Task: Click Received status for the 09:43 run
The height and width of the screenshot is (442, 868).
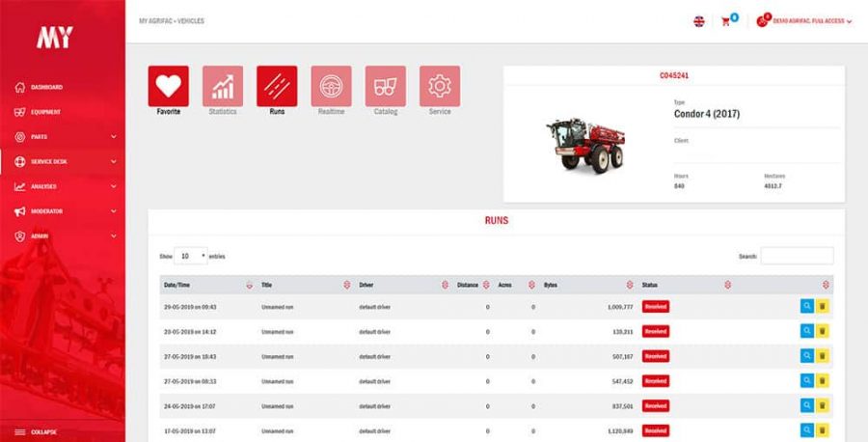Action: click(x=656, y=306)
